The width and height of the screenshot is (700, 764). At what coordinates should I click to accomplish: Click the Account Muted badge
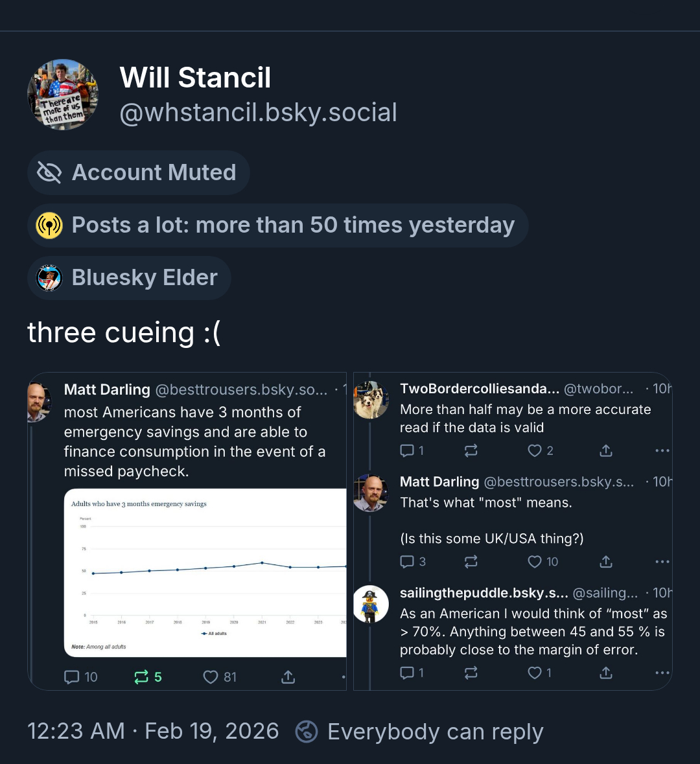(x=139, y=173)
